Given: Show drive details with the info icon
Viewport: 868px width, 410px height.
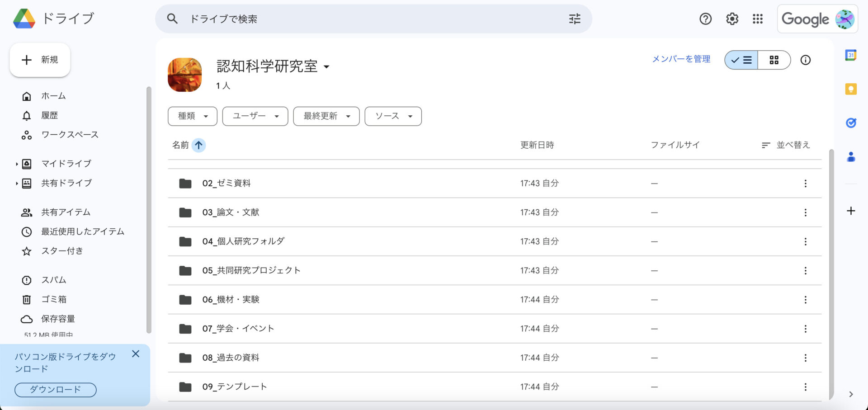Looking at the screenshot, I should (806, 60).
